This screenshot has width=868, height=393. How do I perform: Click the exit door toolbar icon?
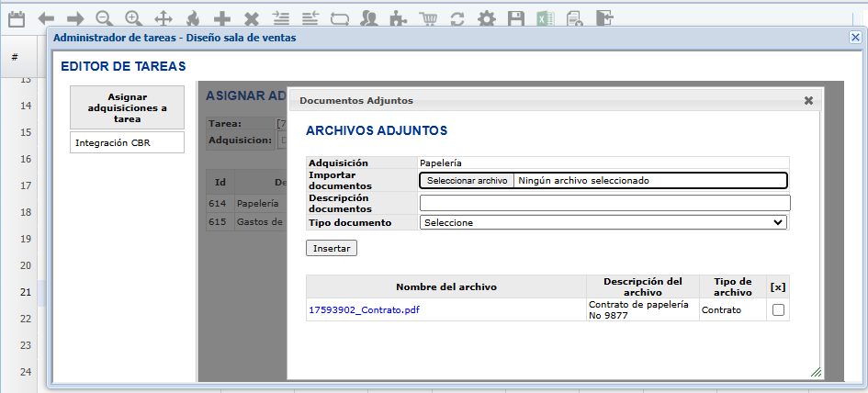click(x=604, y=18)
